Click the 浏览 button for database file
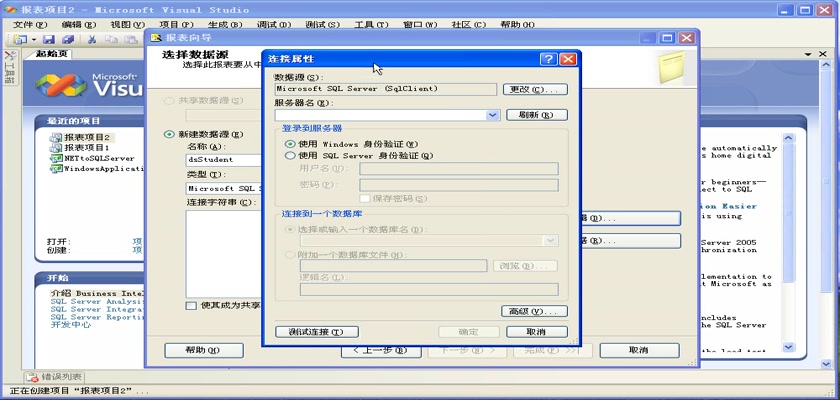 pos(525,266)
